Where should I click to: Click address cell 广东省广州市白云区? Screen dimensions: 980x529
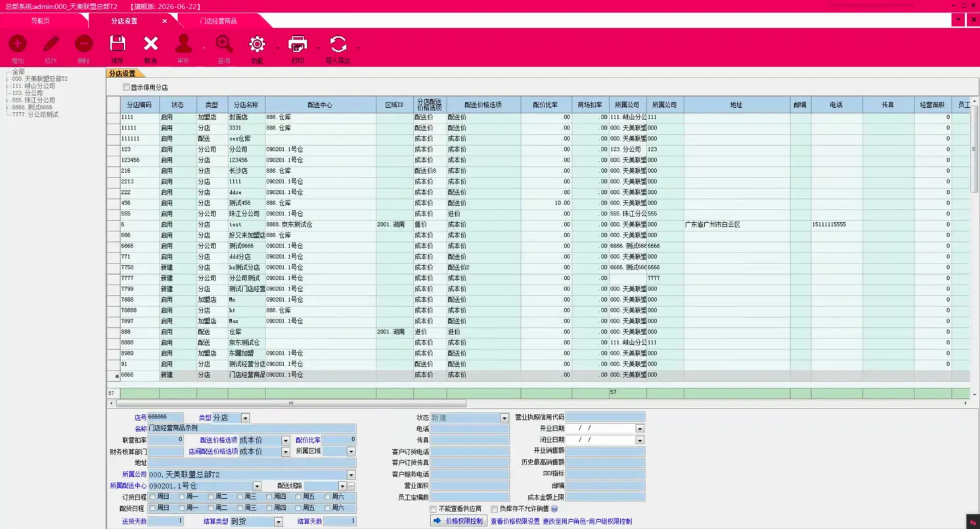pyautogui.click(x=736, y=224)
